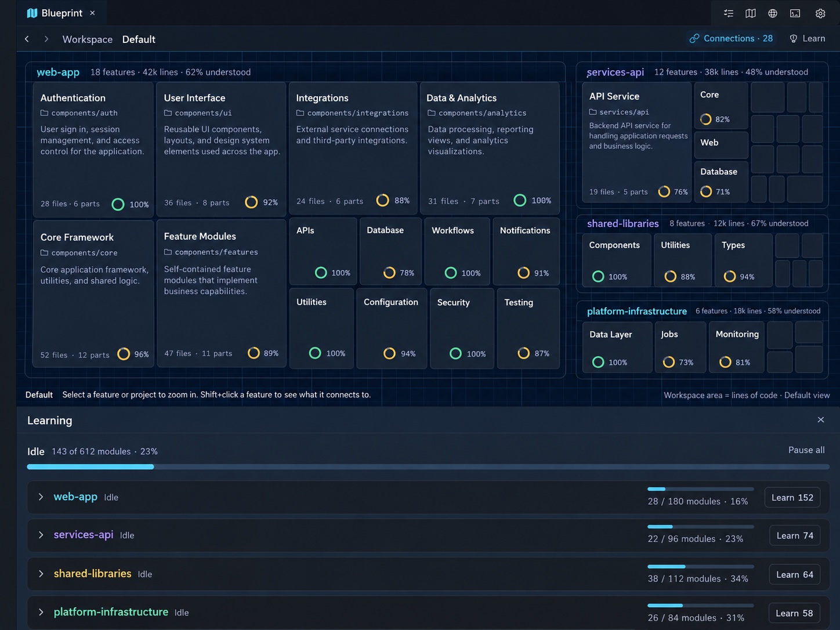Image resolution: width=840 pixels, height=630 pixels.
Task: Select the Default breadcrumb
Action: click(x=139, y=39)
